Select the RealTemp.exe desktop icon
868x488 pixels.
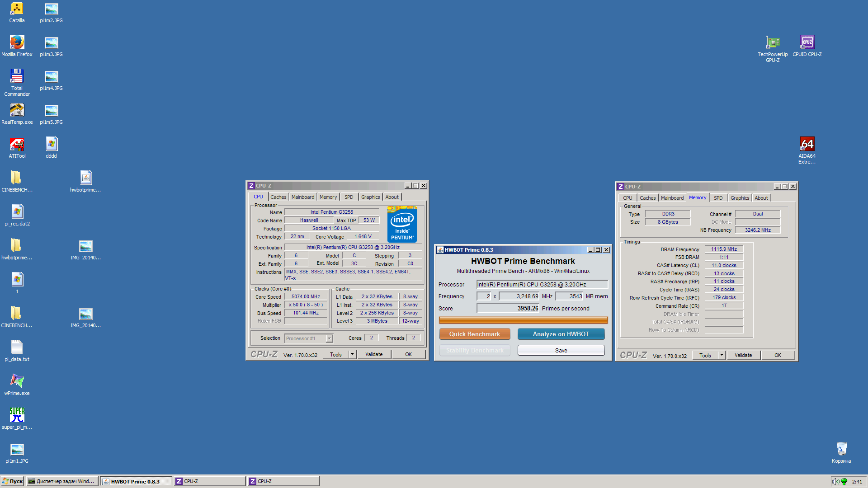[x=17, y=114]
